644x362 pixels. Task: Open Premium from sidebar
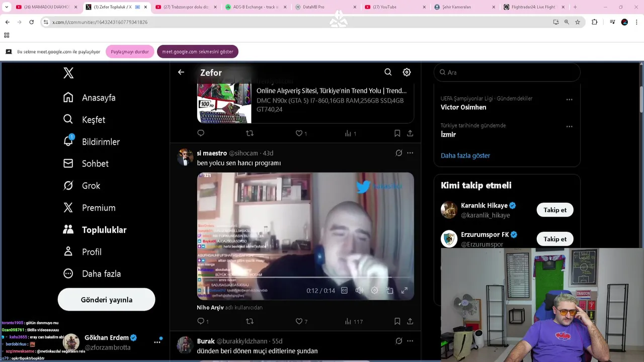(90, 208)
